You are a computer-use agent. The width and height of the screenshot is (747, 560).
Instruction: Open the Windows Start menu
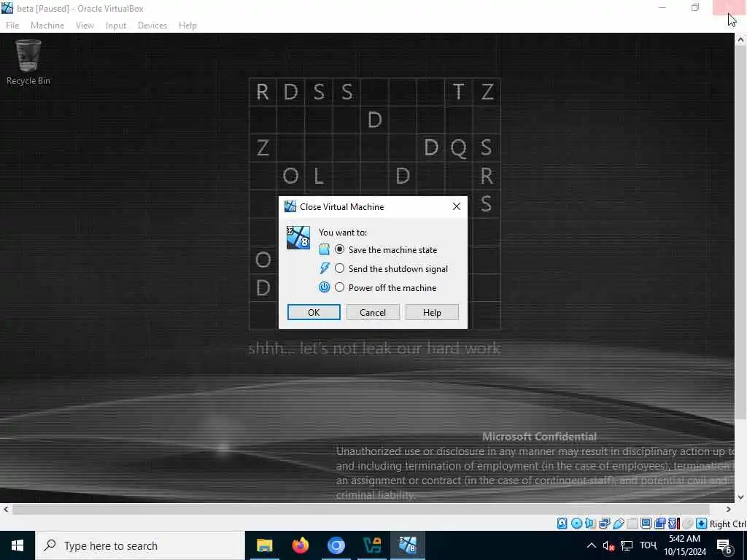click(18, 545)
